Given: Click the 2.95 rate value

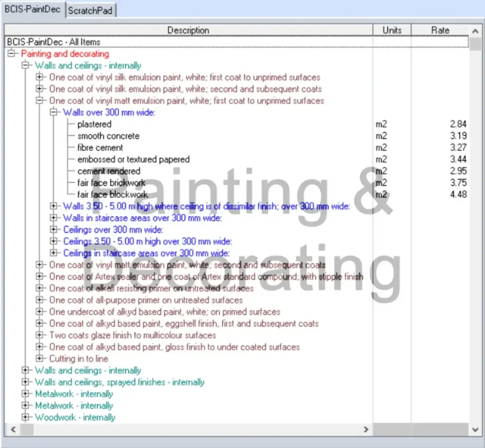Looking at the screenshot, I should 458,171.
